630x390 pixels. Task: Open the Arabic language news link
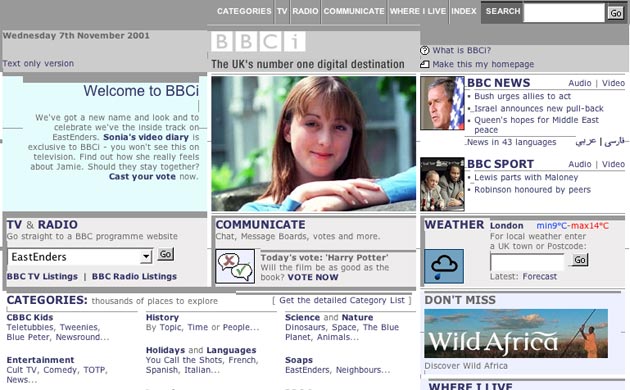coord(585,142)
